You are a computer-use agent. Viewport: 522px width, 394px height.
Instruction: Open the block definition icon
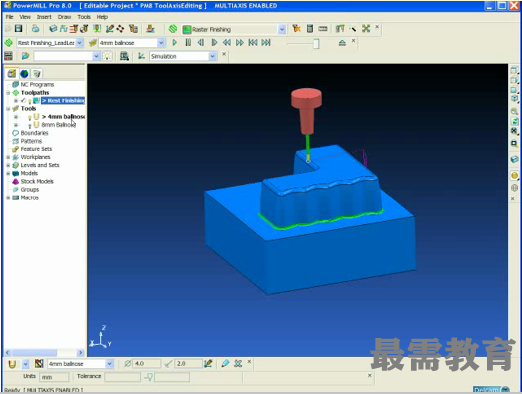coord(53,29)
